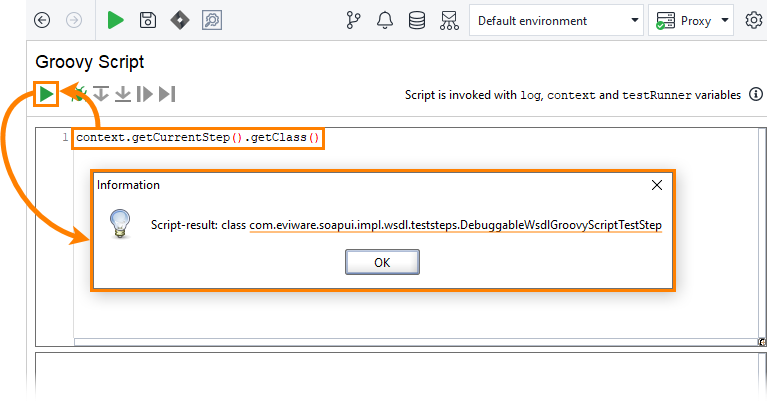The height and width of the screenshot is (402, 767).
Task: Open the database manager icon
Action: tap(417, 21)
